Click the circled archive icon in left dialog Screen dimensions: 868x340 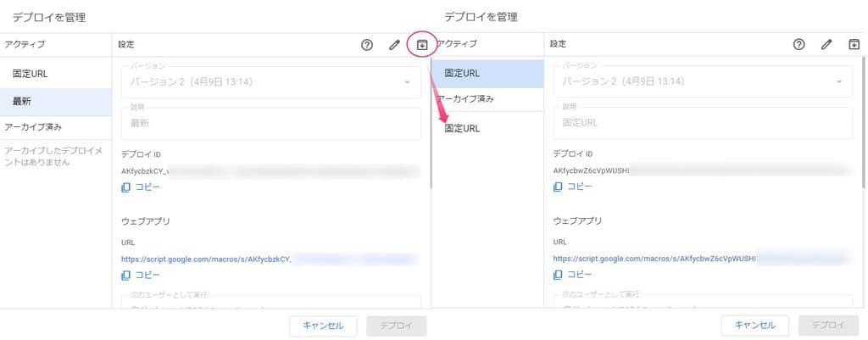click(422, 45)
